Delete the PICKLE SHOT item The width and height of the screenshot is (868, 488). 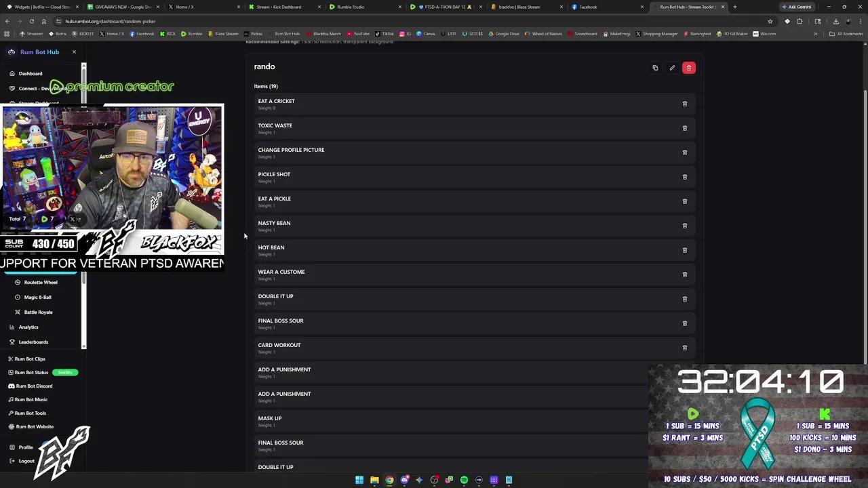click(x=684, y=177)
